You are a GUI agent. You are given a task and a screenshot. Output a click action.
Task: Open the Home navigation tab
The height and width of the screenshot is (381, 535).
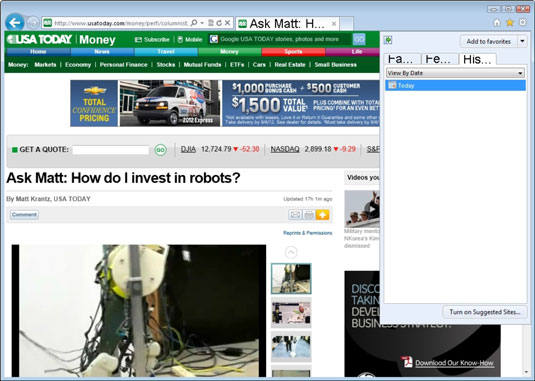tap(38, 52)
